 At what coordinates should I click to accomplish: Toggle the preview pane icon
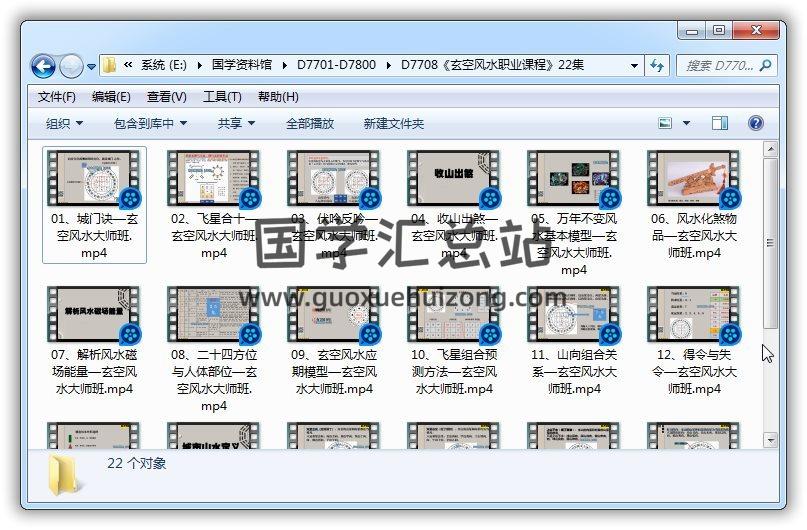(719, 123)
